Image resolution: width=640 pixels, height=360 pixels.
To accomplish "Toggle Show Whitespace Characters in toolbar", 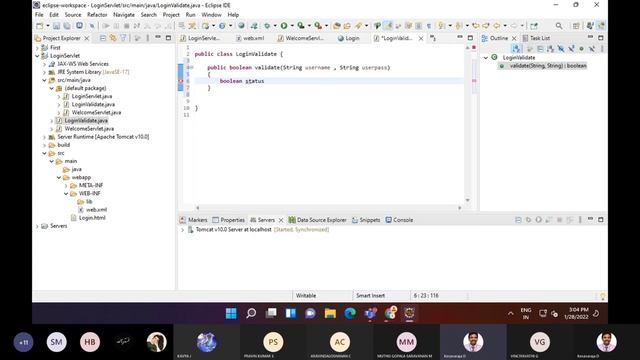I will click(429, 26).
